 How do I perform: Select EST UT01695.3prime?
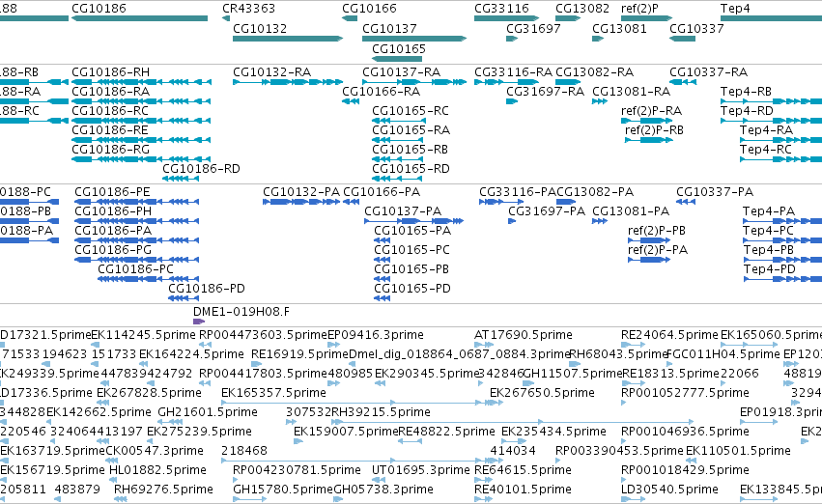421,471
